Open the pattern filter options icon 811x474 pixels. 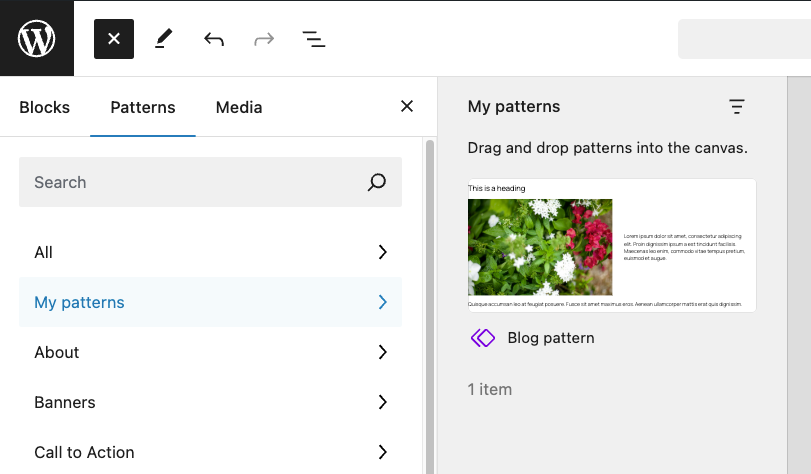click(x=737, y=107)
